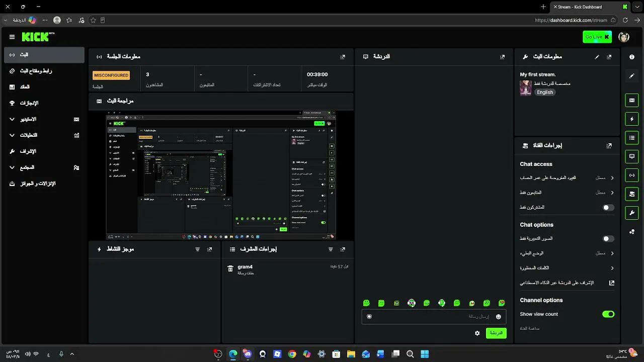Open the emoji picker in the message box
This screenshot has height=362, width=644.
pos(499,316)
